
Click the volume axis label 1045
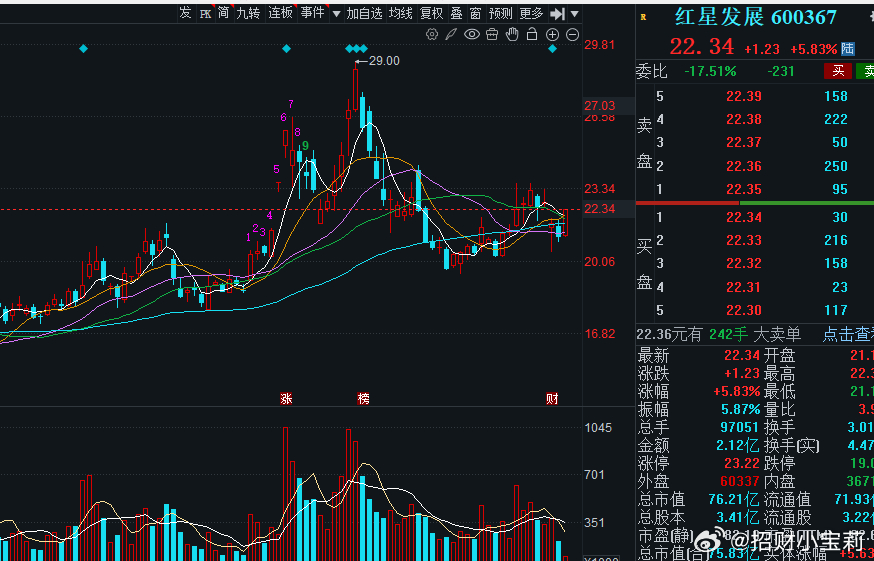598,428
